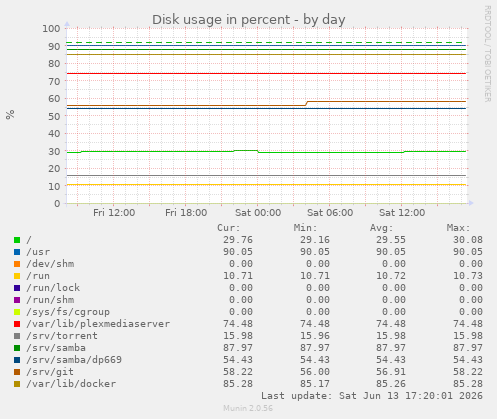
Task: Click the Min: column header
Action: (x=305, y=228)
